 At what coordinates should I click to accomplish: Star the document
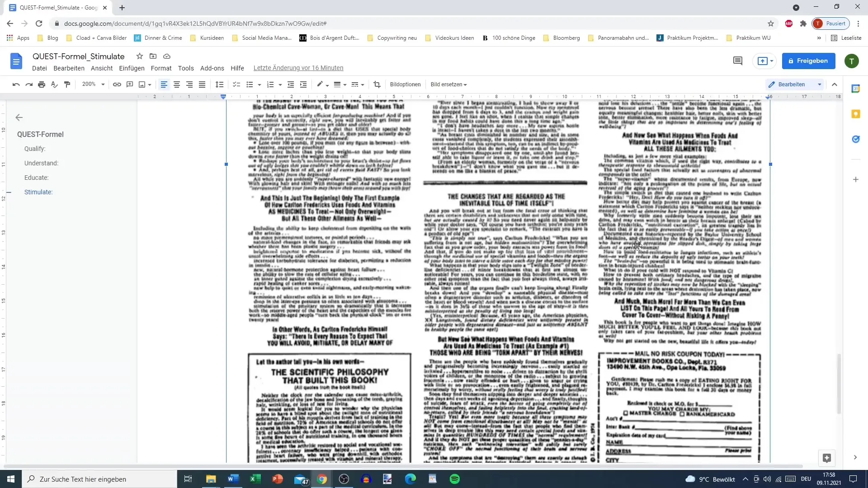click(x=140, y=56)
